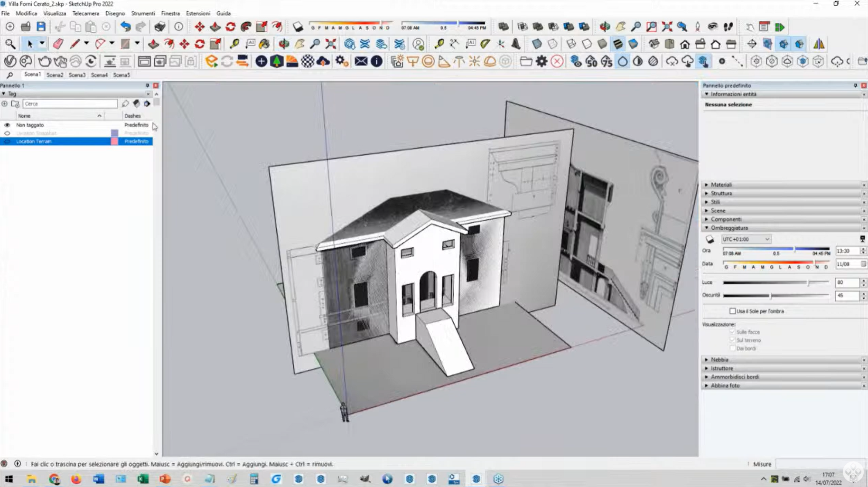Click the Paint Bucket tool icon

(x=264, y=44)
